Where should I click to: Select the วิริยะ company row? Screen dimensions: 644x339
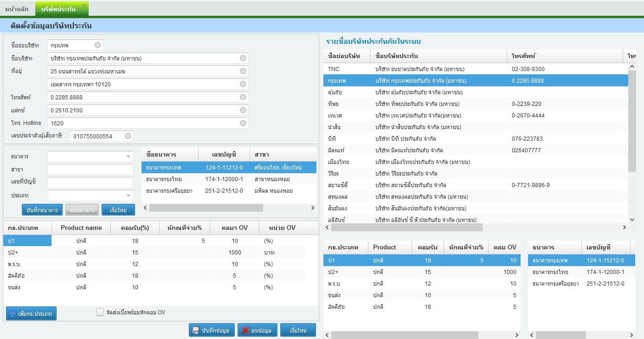476,173
